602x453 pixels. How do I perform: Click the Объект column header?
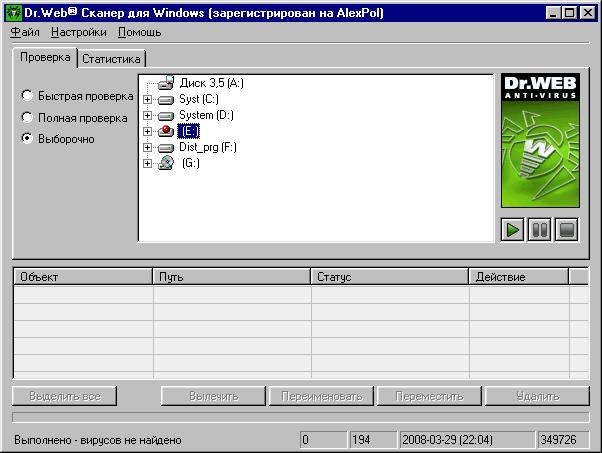(x=83, y=277)
